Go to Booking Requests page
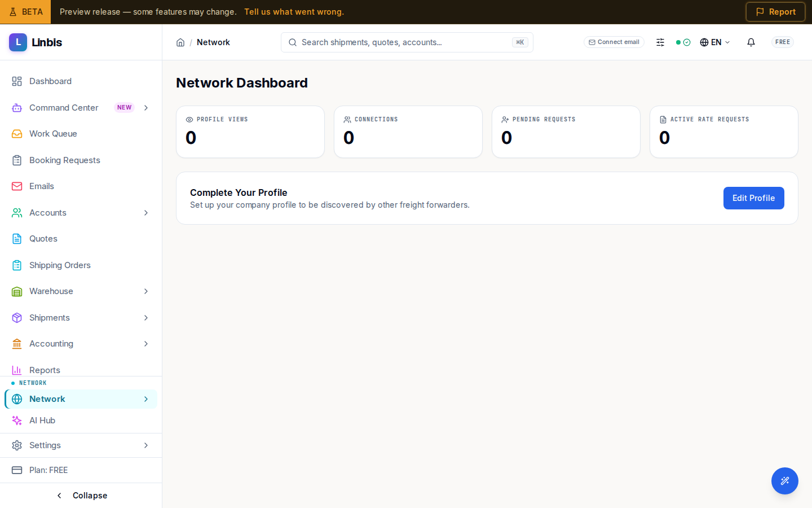The image size is (812, 508). (81, 160)
